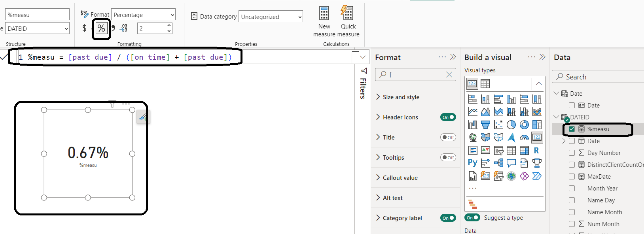The image size is (644, 234).
Task: Open card visual More options ellipsis
Action: click(126, 104)
